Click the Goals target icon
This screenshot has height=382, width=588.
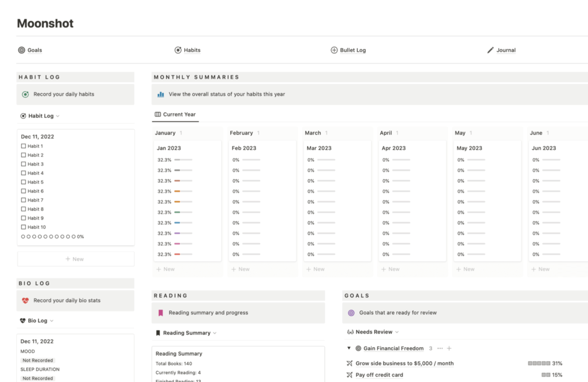click(22, 50)
